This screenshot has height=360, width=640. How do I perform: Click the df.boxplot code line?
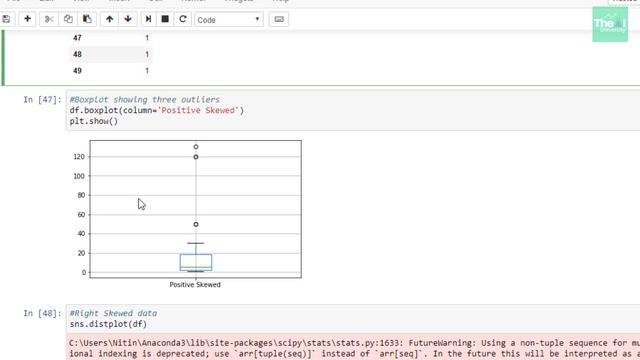pos(156,110)
